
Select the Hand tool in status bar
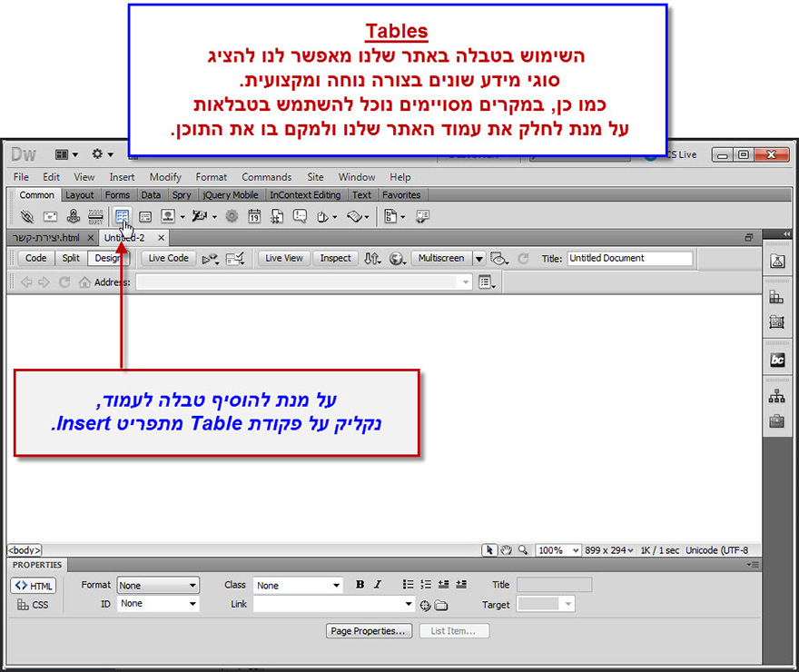(506, 550)
